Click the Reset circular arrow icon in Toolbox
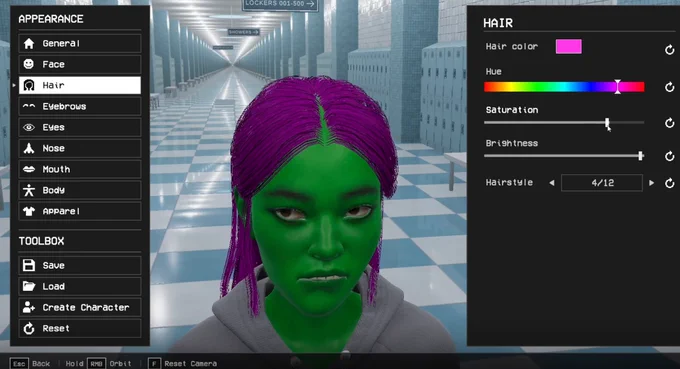Image resolution: width=680 pixels, height=369 pixels. (x=29, y=329)
